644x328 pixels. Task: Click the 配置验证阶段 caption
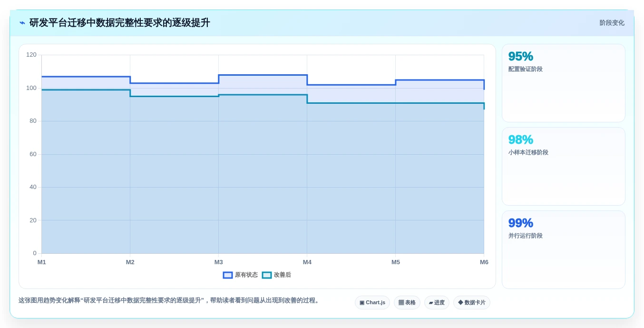[x=526, y=69]
